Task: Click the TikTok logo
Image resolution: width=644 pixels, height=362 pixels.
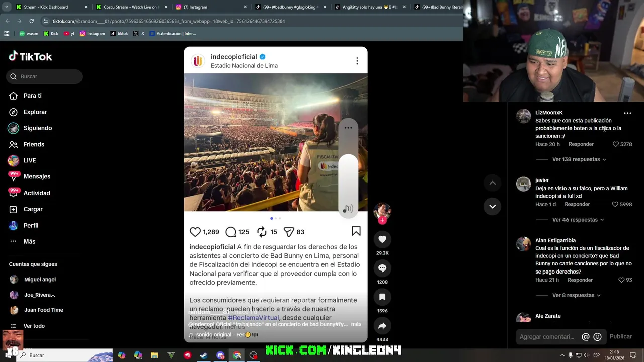Action: click(x=30, y=56)
